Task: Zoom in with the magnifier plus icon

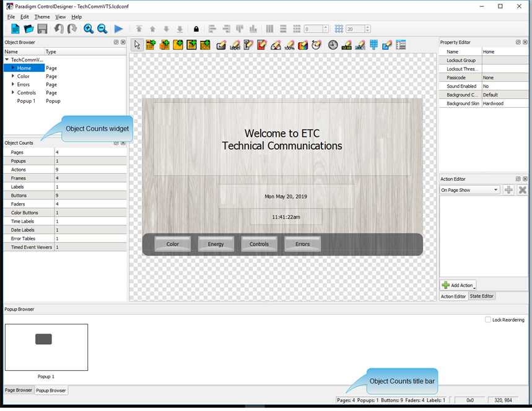Action: pyautogui.click(x=89, y=29)
